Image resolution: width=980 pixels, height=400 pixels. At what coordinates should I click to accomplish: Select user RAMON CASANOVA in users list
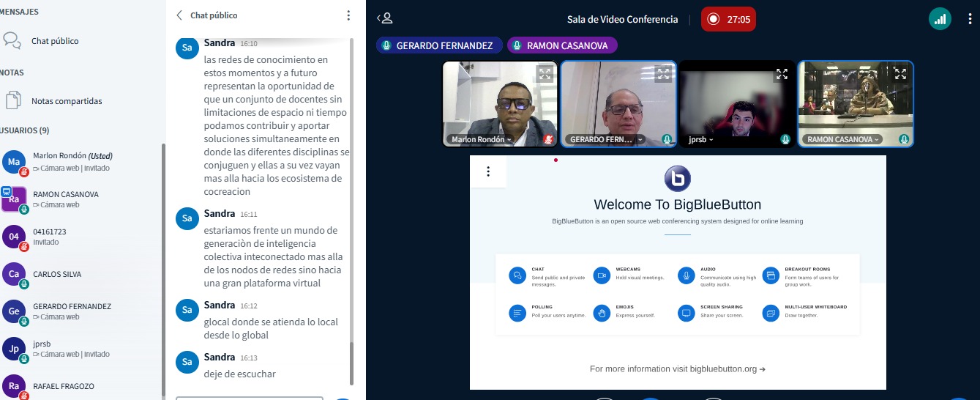pyautogui.click(x=81, y=199)
